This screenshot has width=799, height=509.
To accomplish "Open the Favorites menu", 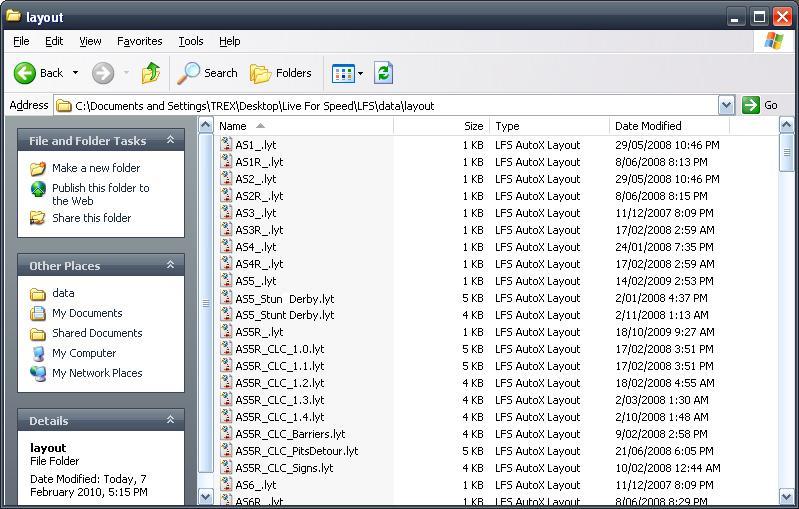I will point(140,41).
